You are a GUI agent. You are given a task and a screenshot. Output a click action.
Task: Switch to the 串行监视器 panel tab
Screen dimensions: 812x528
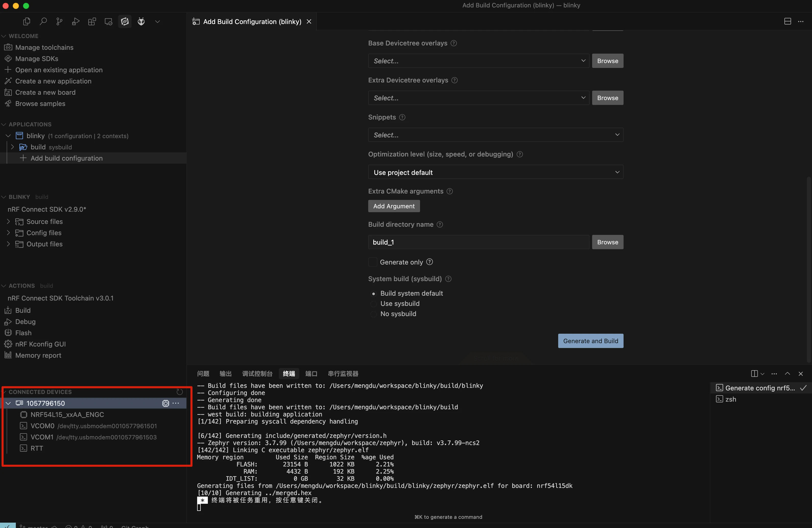pos(343,374)
